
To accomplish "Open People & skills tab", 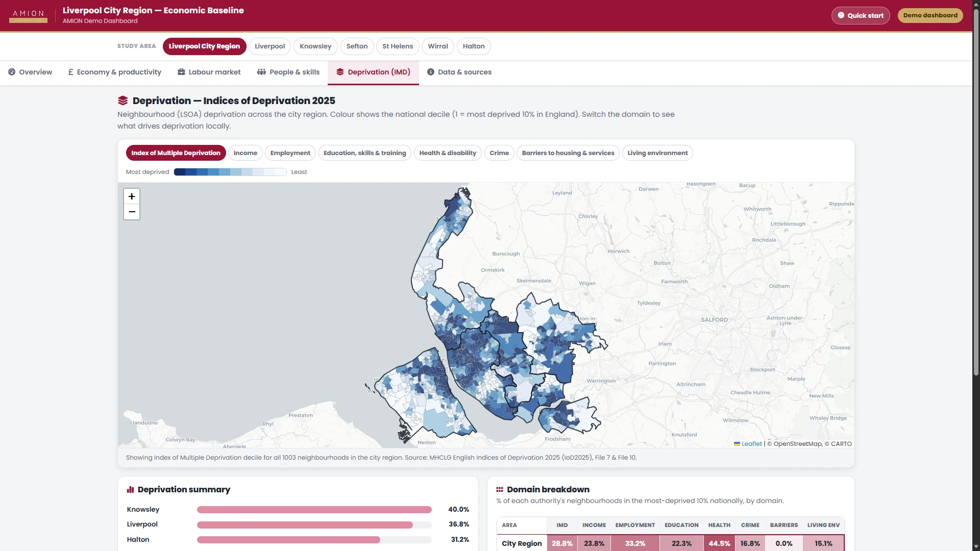I will click(x=288, y=72).
